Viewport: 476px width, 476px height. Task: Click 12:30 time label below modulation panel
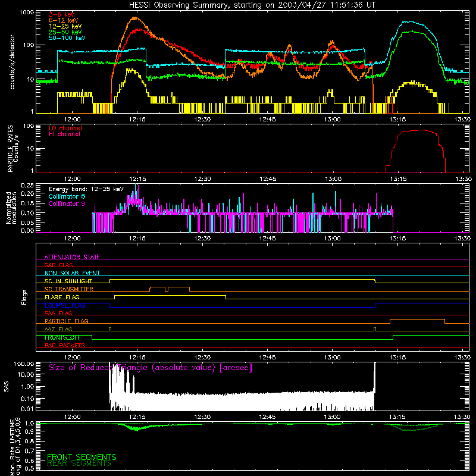[x=202, y=239]
